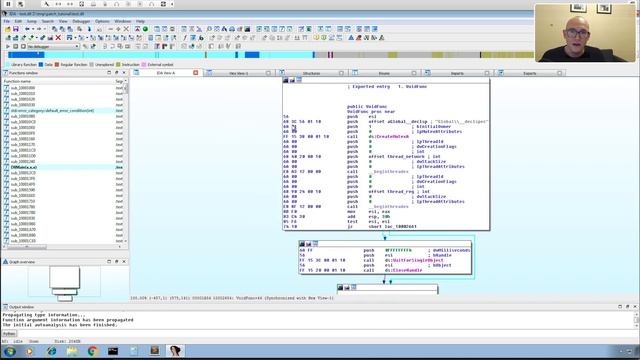The height and width of the screenshot is (360, 640).
Task: Click top node thumbnail in Graph overview
Action: (x=64, y=277)
